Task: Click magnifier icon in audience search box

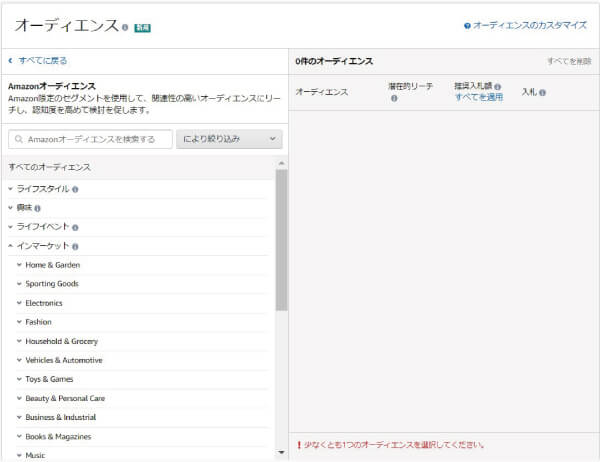Action: pos(18,139)
